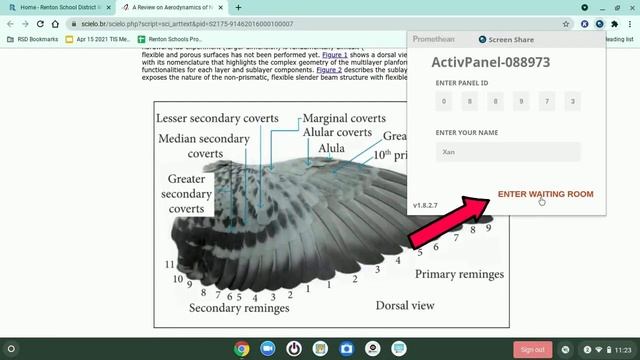Open the browser home page

tap(55, 24)
